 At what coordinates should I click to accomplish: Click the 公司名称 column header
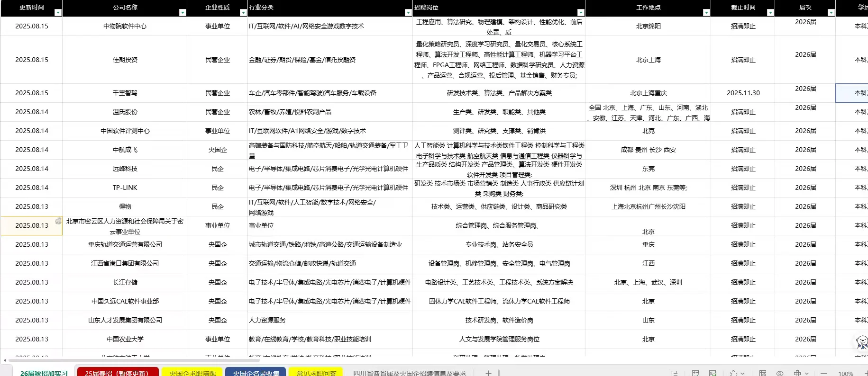pyautogui.click(x=125, y=8)
